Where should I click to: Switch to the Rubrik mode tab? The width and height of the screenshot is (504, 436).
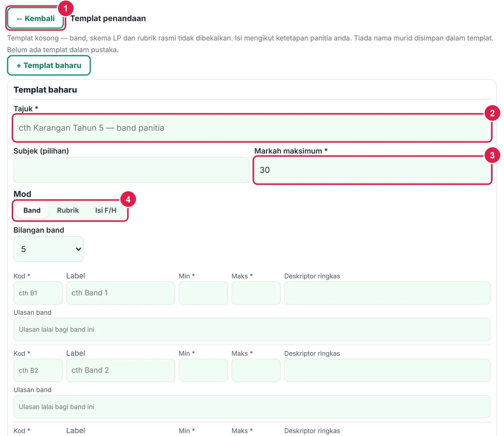click(68, 210)
